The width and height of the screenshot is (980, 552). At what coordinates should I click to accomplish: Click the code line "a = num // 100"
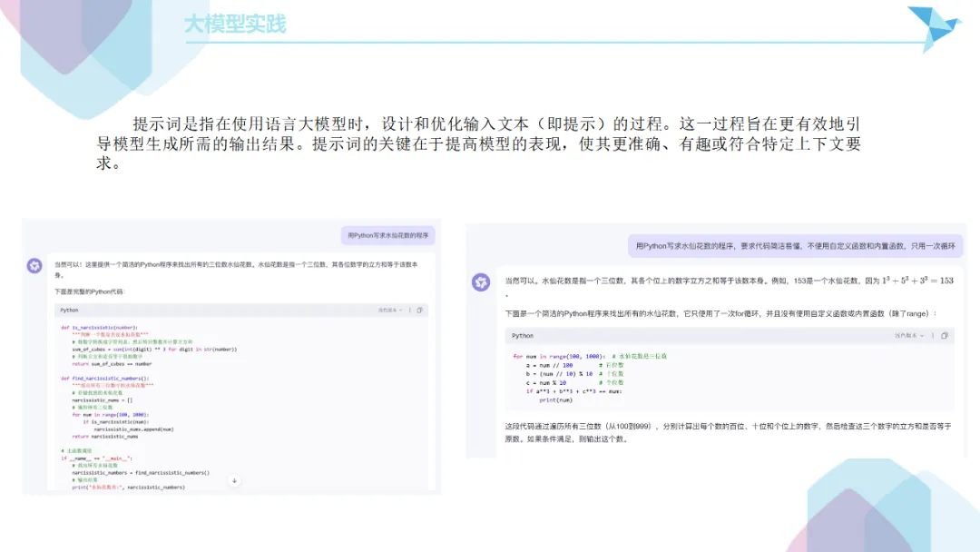(x=549, y=365)
